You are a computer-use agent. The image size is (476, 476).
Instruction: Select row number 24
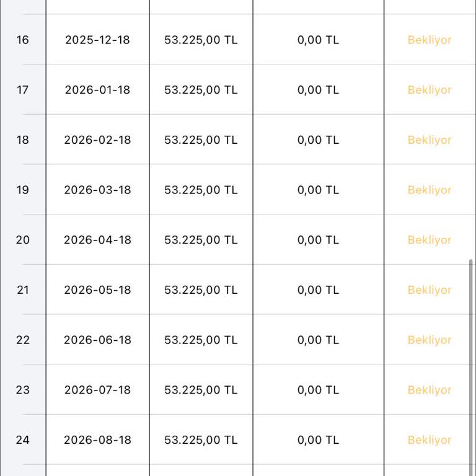tap(23, 440)
